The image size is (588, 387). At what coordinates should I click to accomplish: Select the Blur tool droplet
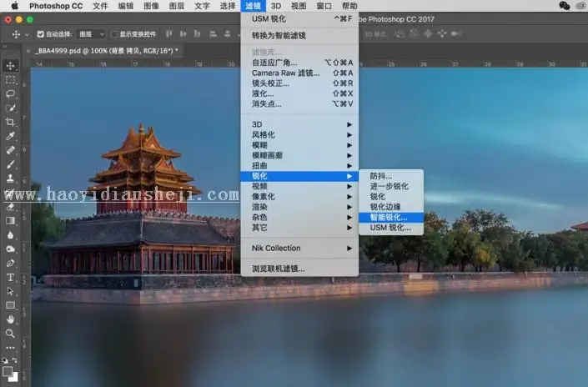(10, 234)
